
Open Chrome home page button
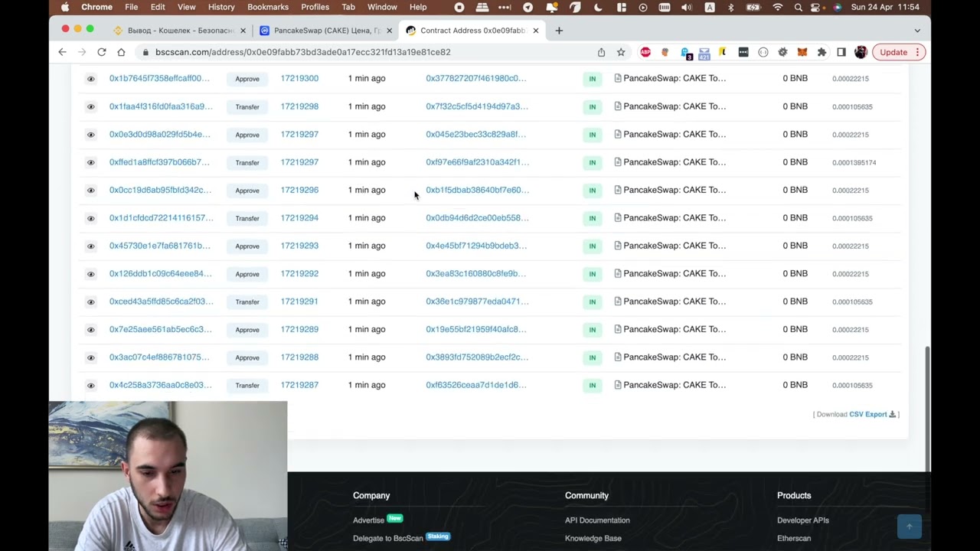pyautogui.click(x=121, y=52)
